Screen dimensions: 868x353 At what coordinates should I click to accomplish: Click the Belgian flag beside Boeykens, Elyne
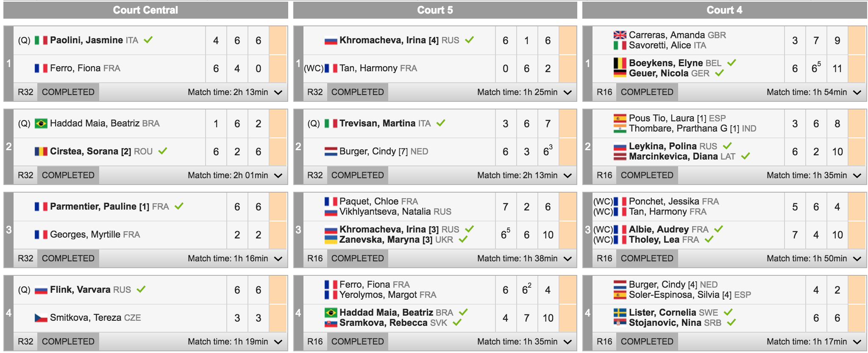[620, 63]
